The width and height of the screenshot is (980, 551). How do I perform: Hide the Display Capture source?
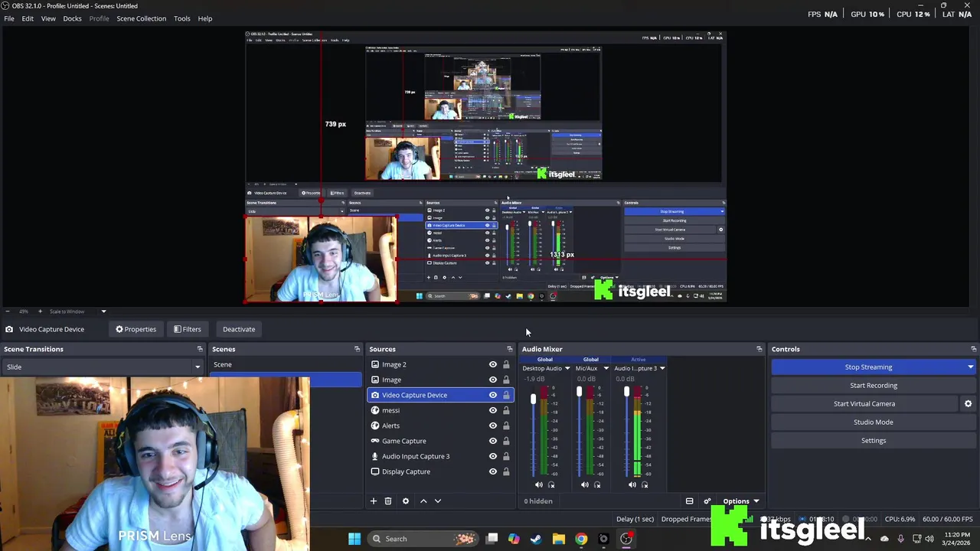493,471
